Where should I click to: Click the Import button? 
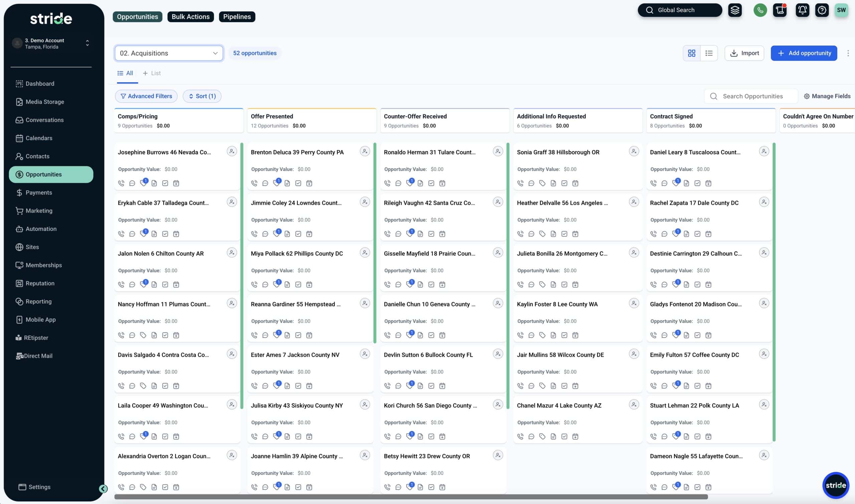point(744,53)
